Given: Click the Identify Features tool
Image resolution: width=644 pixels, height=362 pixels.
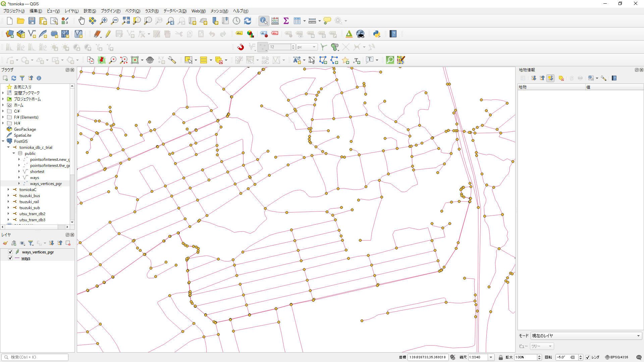Looking at the screenshot, I should (x=264, y=21).
